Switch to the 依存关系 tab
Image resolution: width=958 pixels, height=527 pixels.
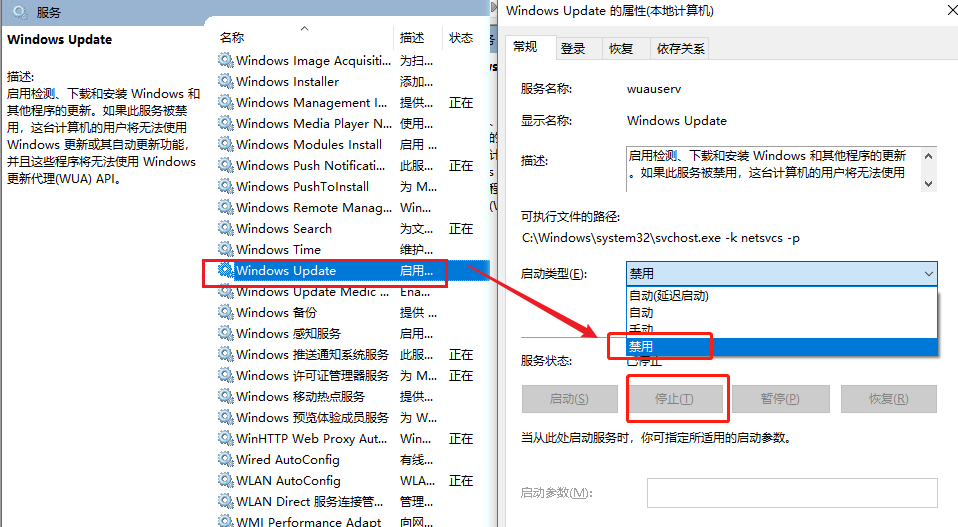pyautogui.click(x=681, y=49)
